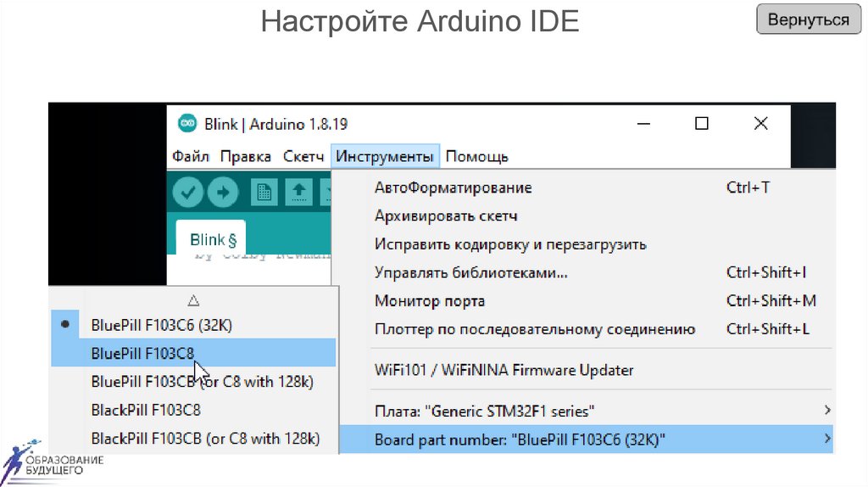The width and height of the screenshot is (868, 487).
Task: Click the New sketch document icon
Action: coord(264,193)
